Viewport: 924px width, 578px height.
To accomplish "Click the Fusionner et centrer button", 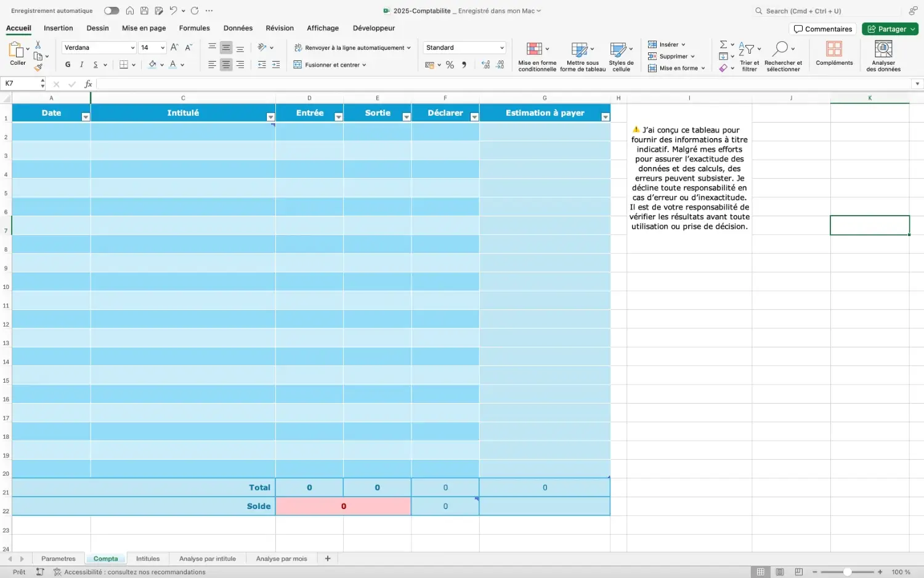I will [330, 65].
